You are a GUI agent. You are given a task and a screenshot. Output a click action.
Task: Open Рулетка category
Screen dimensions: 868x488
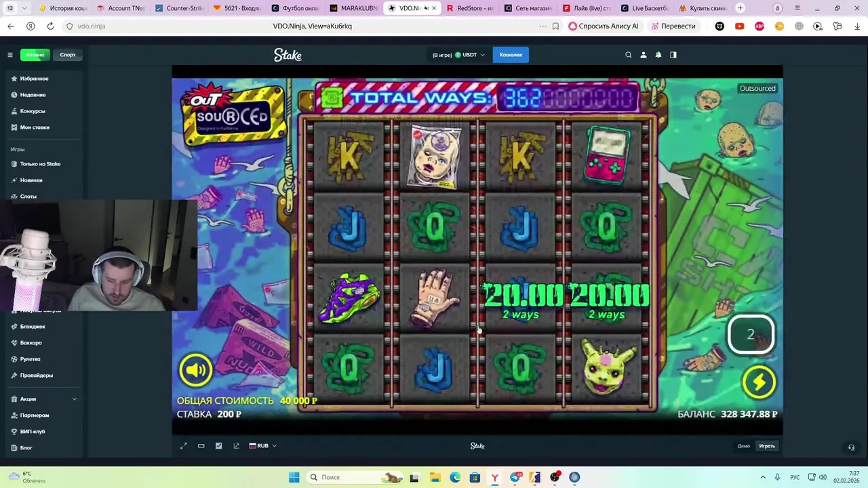click(x=30, y=359)
